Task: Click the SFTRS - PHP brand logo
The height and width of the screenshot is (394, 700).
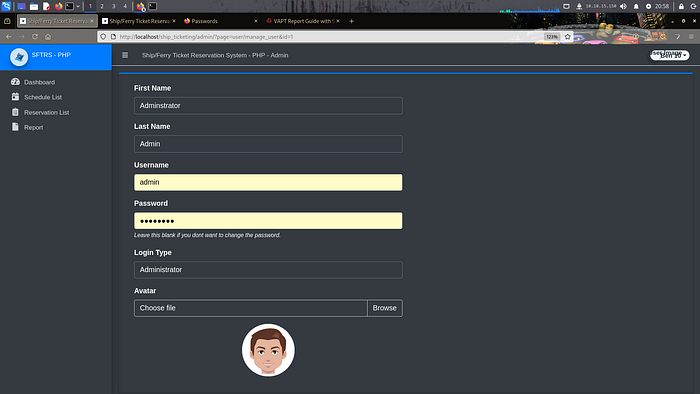Action: click(19, 57)
